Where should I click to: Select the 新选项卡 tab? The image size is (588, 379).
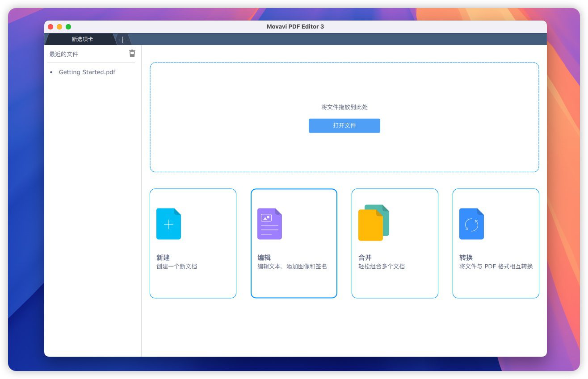click(x=82, y=39)
